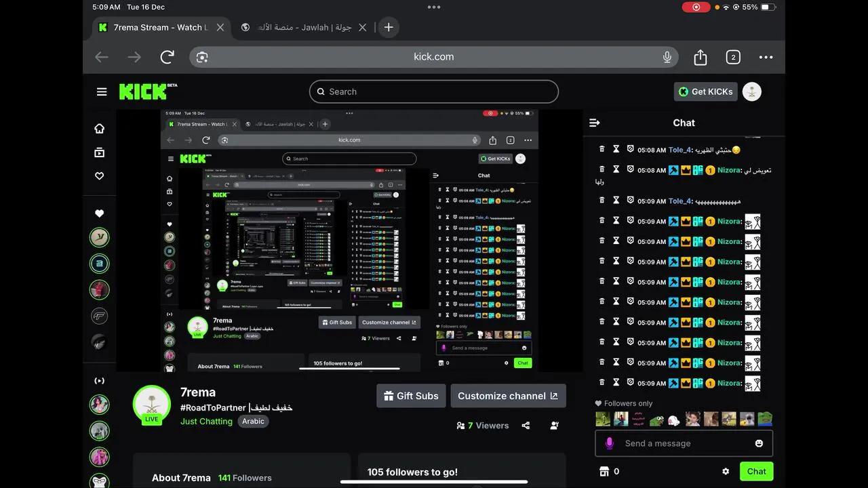Click the Kick Search field
Image resolution: width=868 pixels, height=488 pixels.
434,91
